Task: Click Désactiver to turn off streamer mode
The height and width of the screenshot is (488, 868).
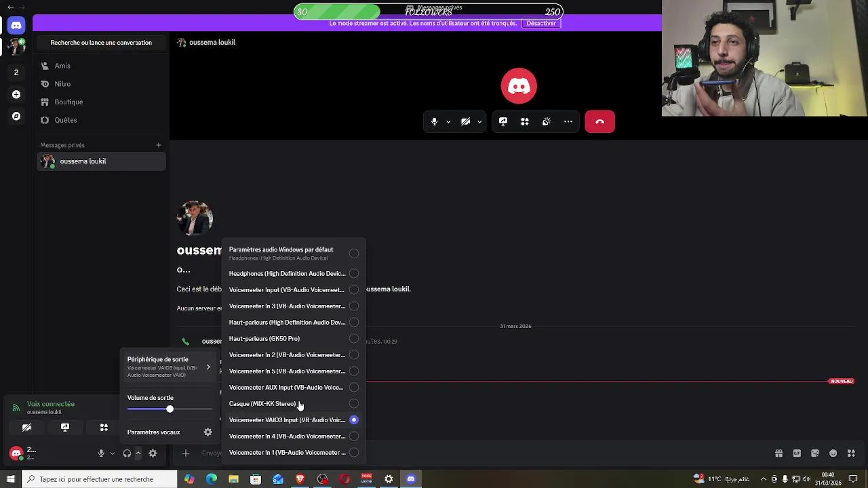Action: click(541, 23)
